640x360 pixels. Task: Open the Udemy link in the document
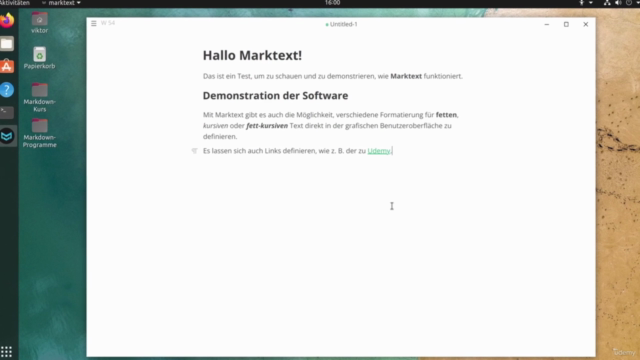[378, 151]
